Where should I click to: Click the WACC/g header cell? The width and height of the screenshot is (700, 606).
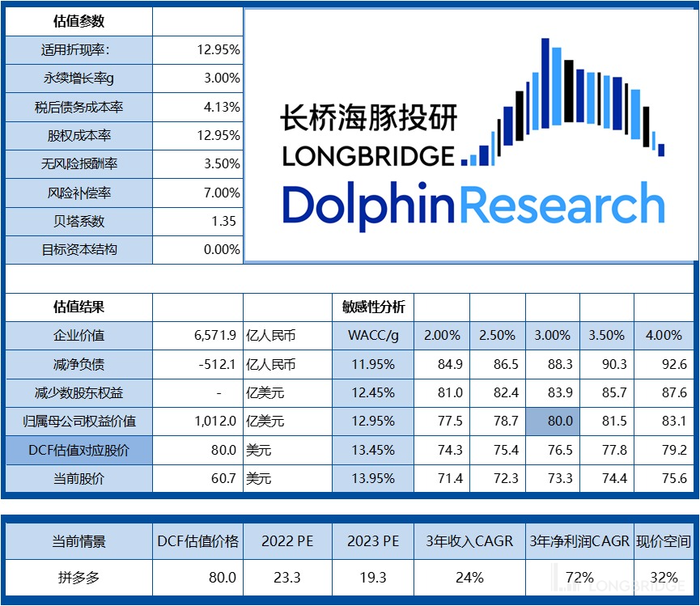(373, 336)
